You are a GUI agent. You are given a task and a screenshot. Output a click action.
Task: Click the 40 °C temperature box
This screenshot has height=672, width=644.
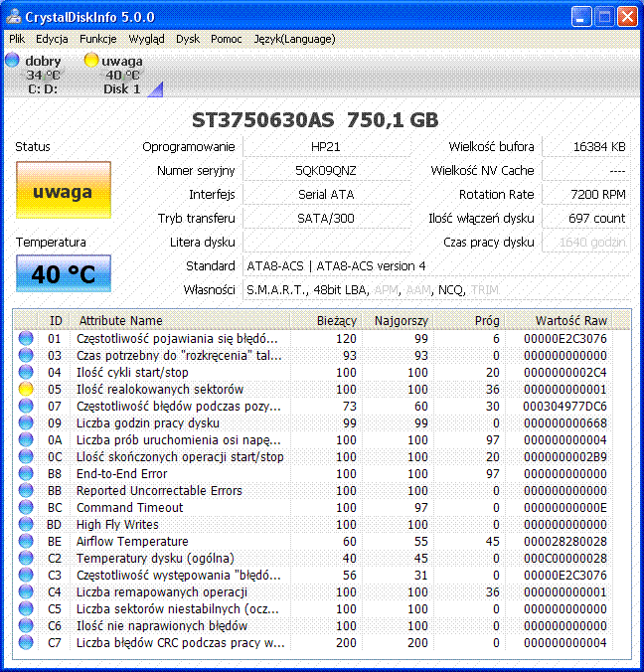64,273
